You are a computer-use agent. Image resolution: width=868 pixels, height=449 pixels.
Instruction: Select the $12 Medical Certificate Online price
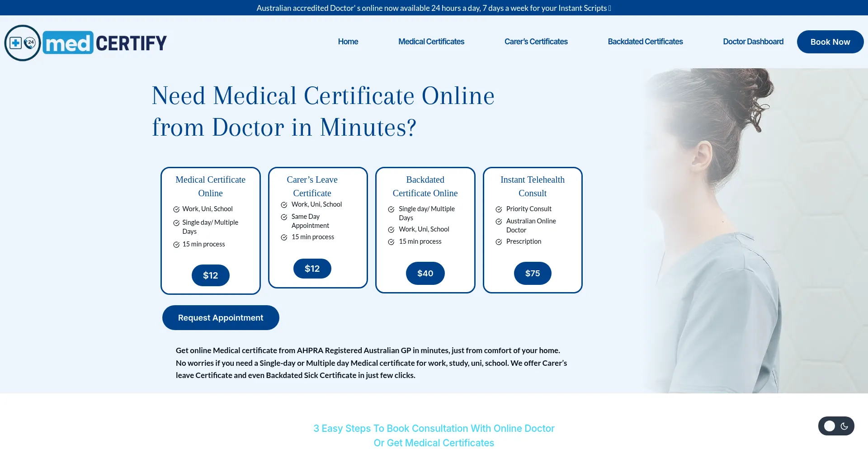coord(210,275)
